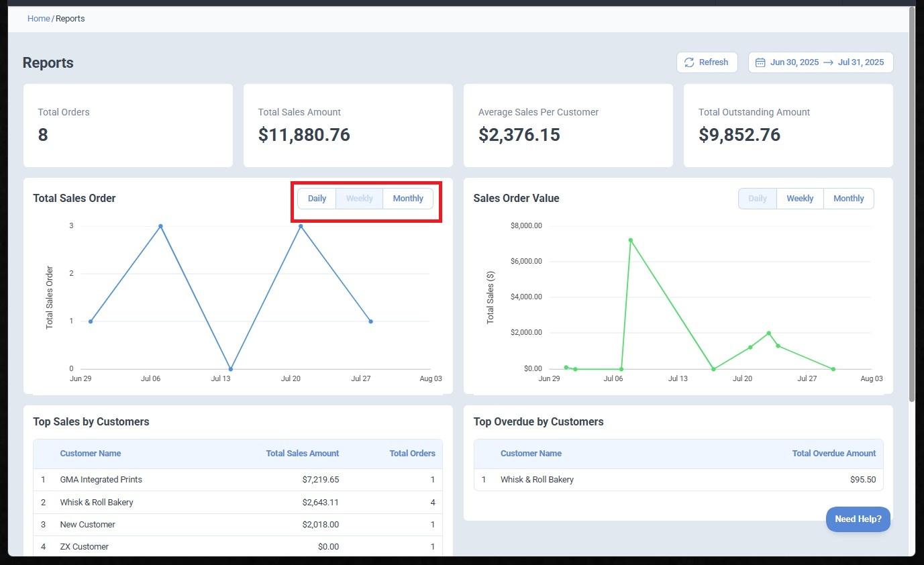Click the Jul 31, 2025 end date

[861, 62]
